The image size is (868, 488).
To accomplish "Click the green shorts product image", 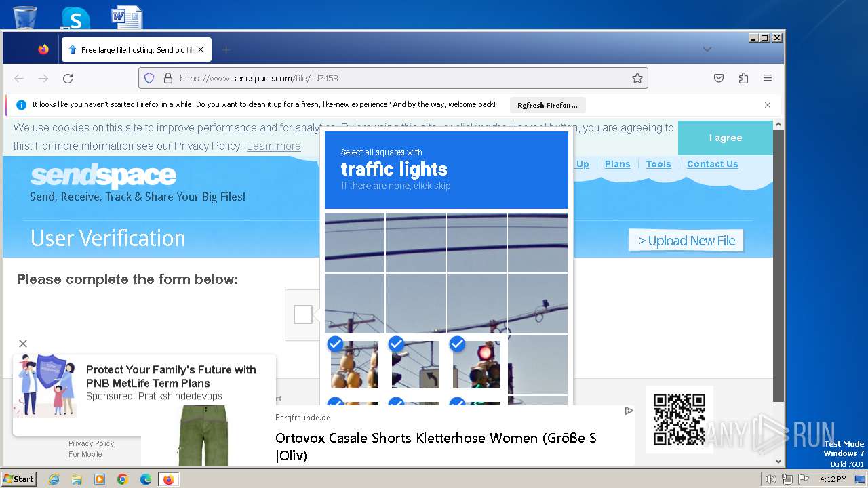I will pos(203,435).
